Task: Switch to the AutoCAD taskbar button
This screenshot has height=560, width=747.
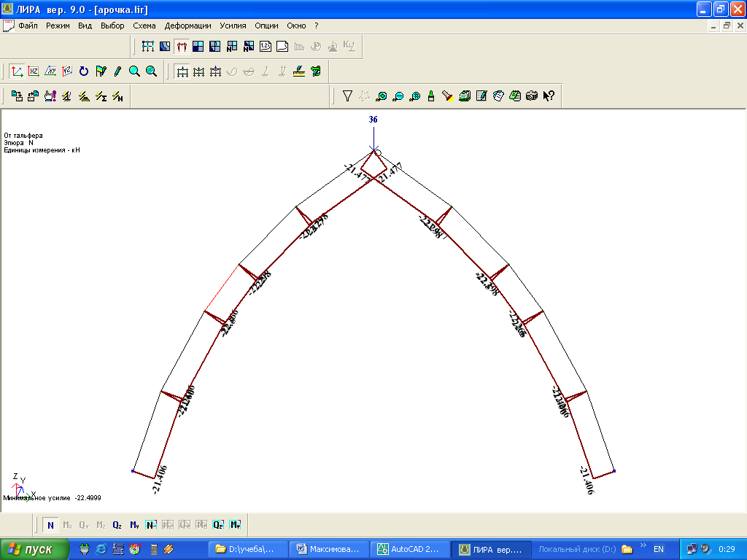Action: pos(410,550)
